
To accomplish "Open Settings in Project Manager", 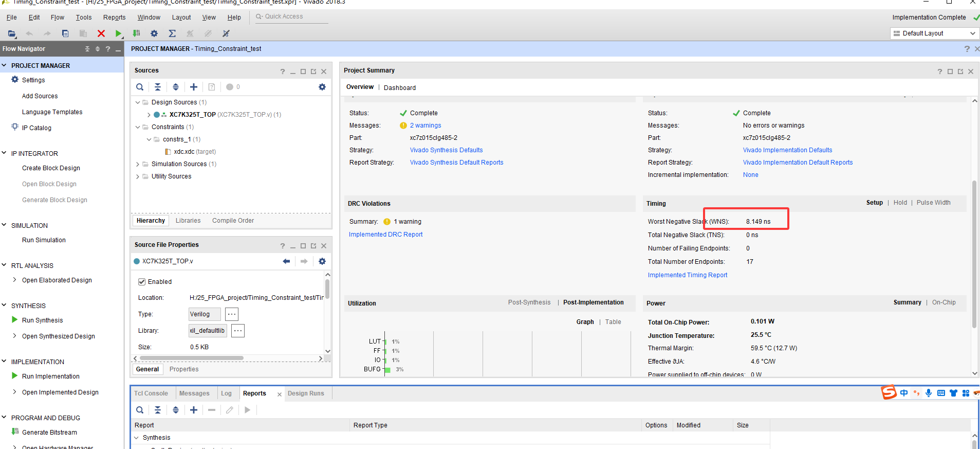I will point(33,80).
